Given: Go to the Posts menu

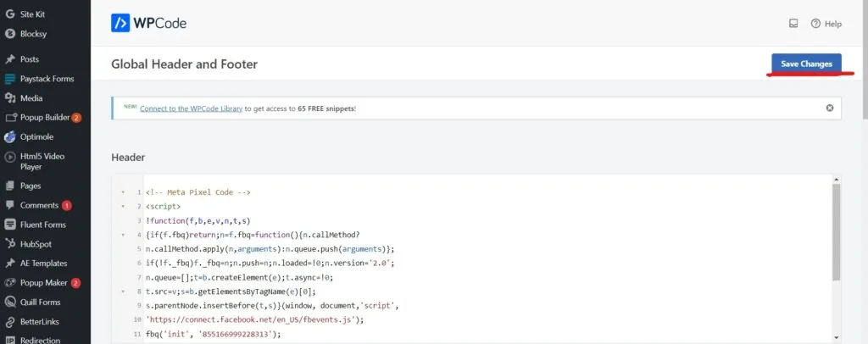Looking at the screenshot, I should coord(30,59).
